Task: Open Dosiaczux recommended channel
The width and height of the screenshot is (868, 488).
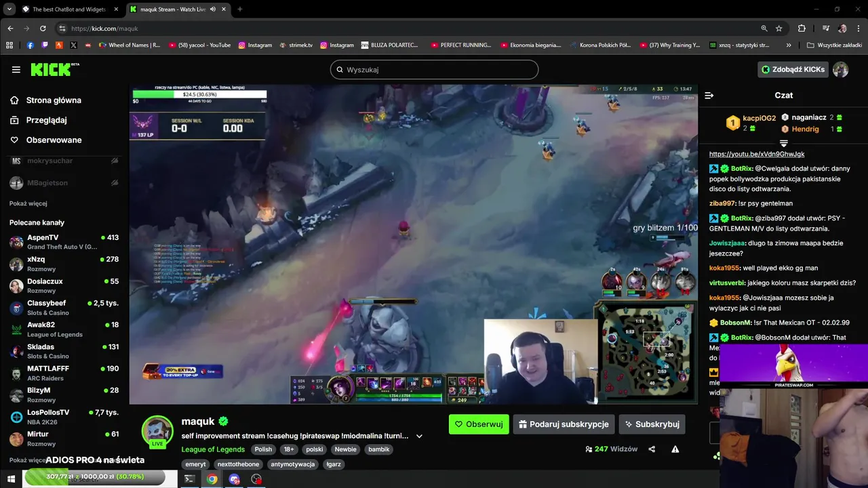Action: pos(64,285)
